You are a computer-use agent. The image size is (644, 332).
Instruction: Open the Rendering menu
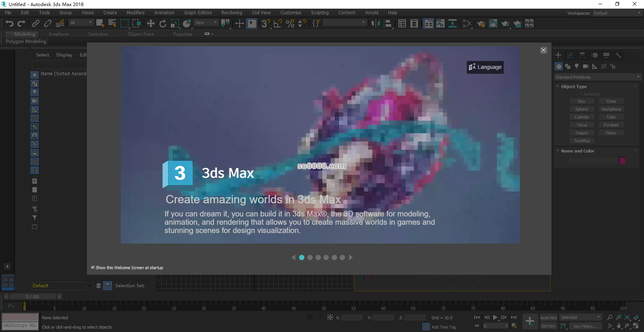232,13
